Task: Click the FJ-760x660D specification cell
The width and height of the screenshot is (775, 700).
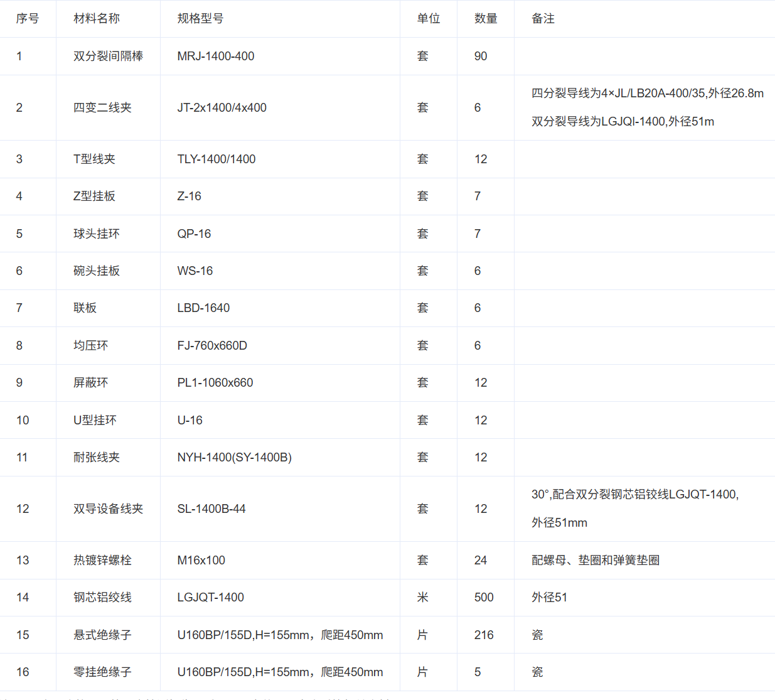Action: coord(212,346)
